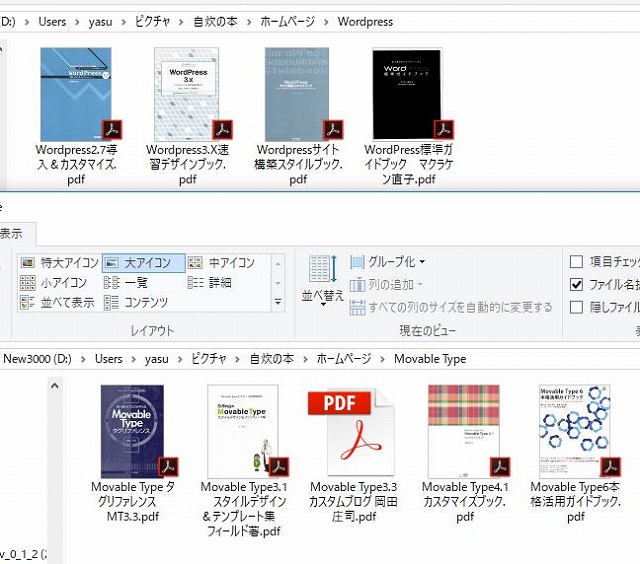640x564 pixels.
Task: Select Movable Type6本格活用ガイドブック.pdf
Action: click(x=576, y=454)
